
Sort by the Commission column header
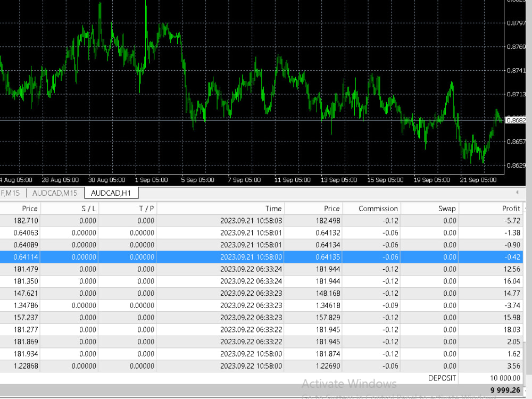pyautogui.click(x=371, y=209)
